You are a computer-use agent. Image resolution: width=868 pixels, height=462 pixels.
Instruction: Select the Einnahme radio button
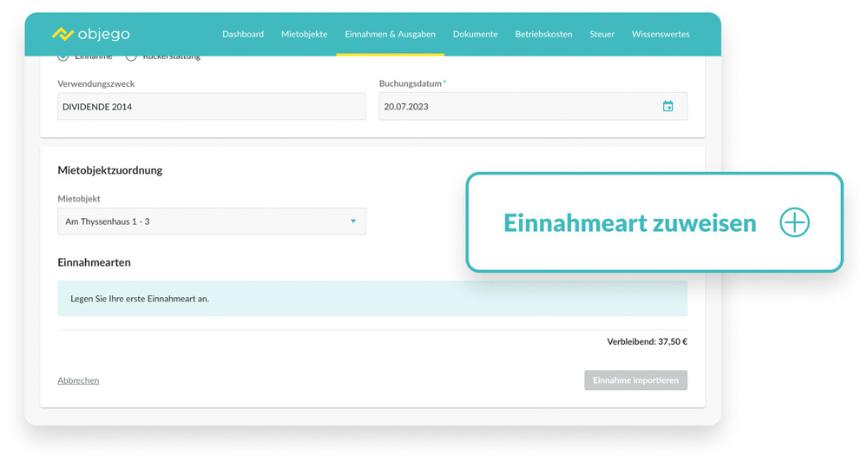(63, 57)
